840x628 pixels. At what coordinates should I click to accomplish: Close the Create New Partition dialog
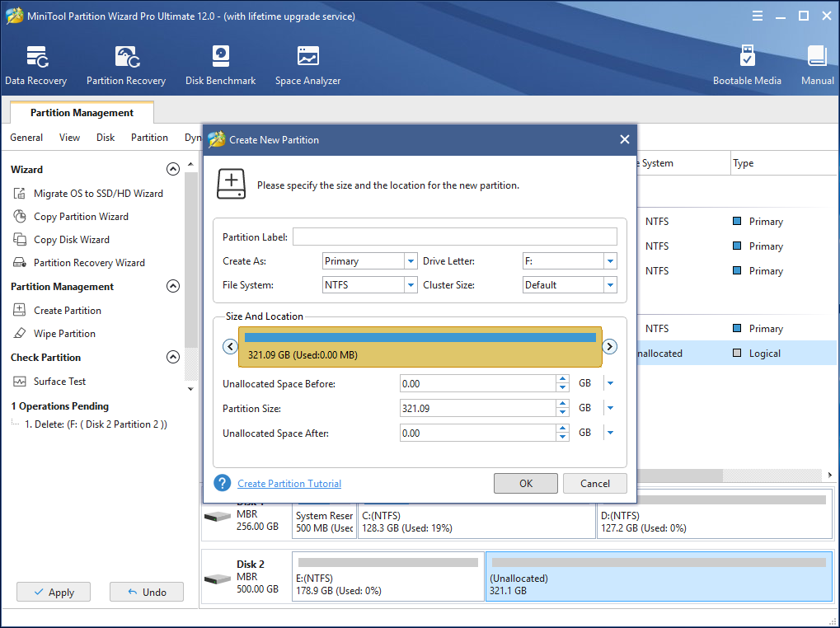pos(625,139)
